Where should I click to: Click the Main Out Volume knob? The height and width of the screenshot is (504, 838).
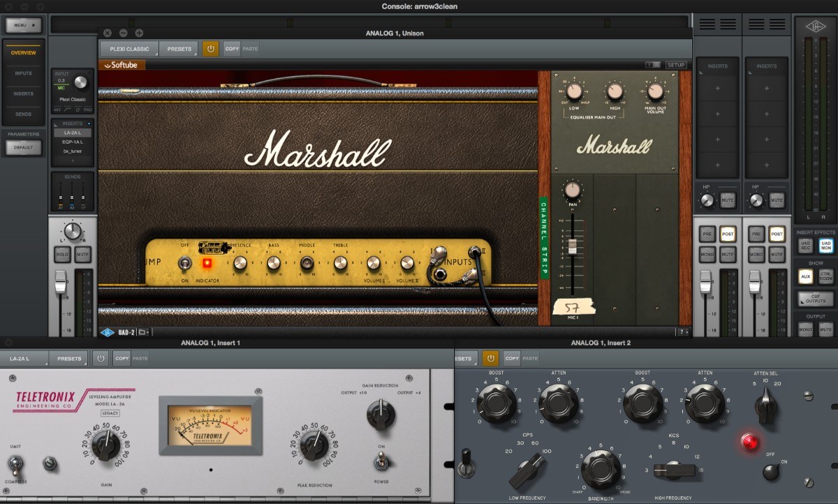click(x=655, y=91)
